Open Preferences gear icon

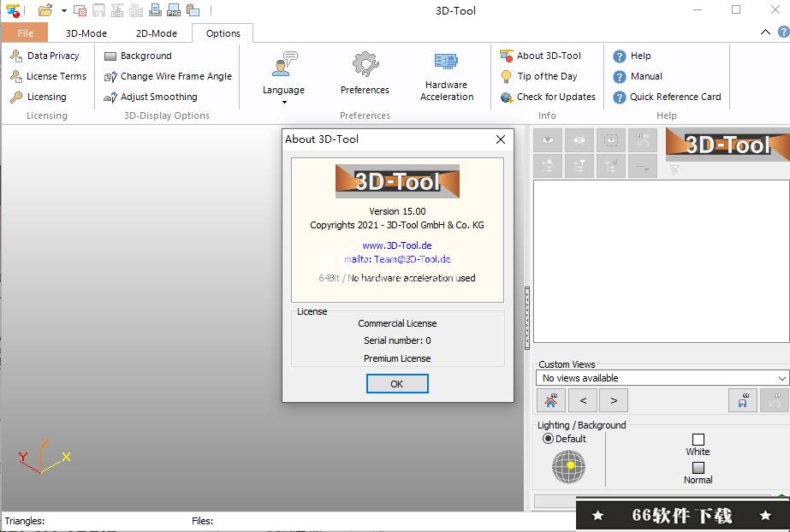tap(365, 74)
